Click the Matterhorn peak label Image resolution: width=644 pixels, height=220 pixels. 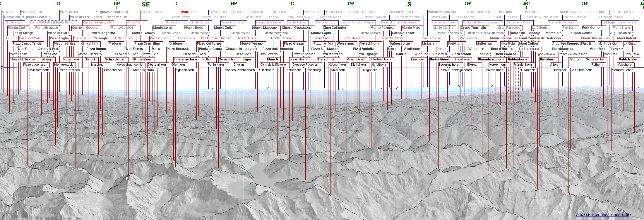click(484, 44)
